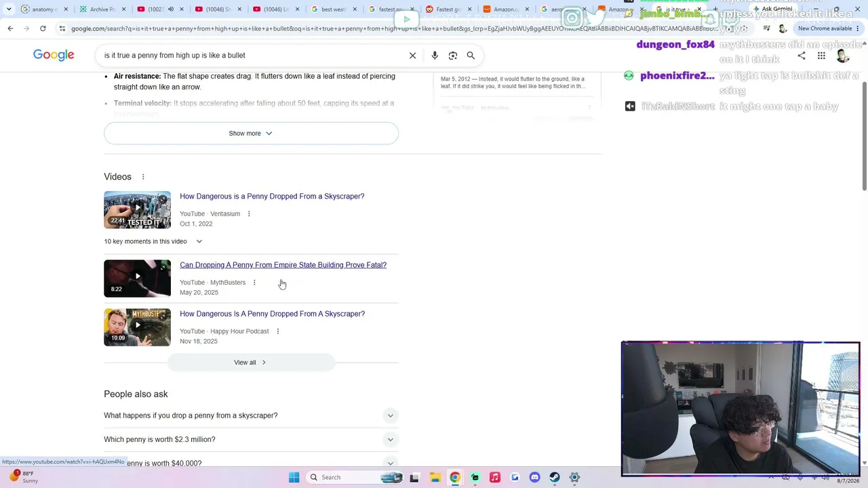Open File Explorer from the taskbar
Screen dimensions: 868x488
435,477
